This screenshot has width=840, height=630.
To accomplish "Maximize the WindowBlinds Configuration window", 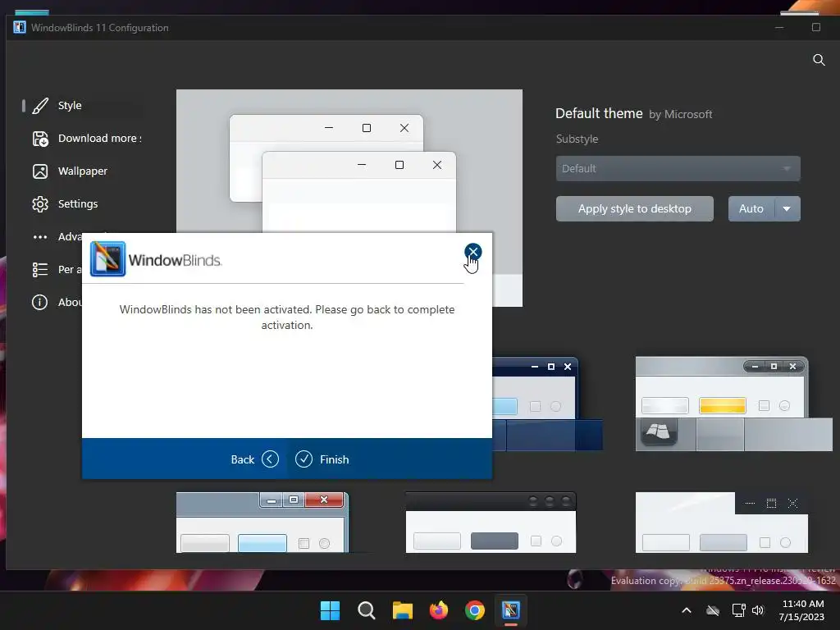I will click(816, 27).
